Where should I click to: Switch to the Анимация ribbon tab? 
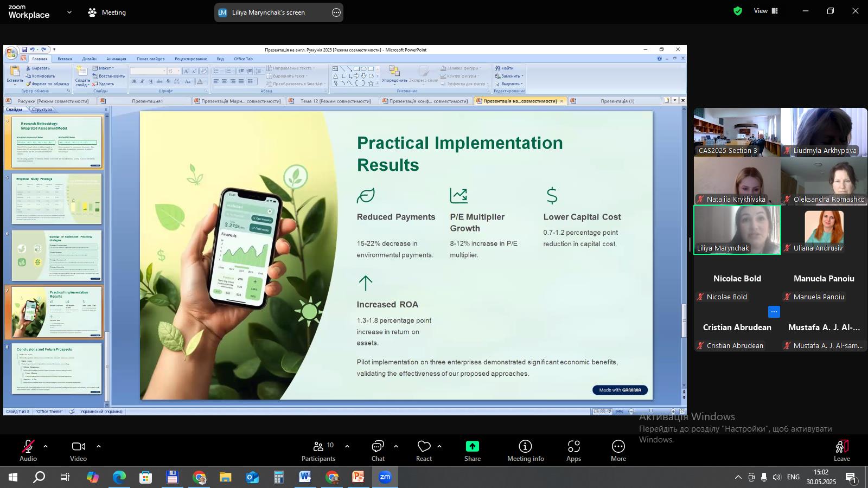[x=116, y=59]
